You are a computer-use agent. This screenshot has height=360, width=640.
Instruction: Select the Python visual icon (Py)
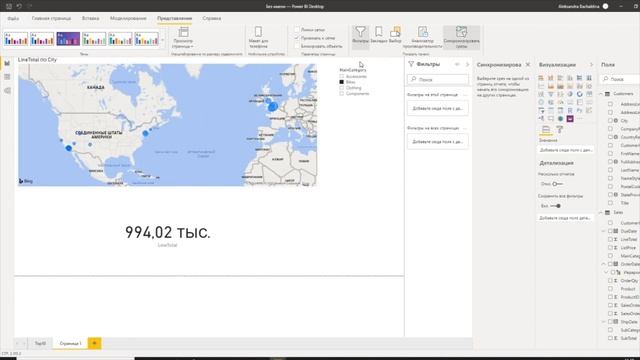click(x=580, y=111)
